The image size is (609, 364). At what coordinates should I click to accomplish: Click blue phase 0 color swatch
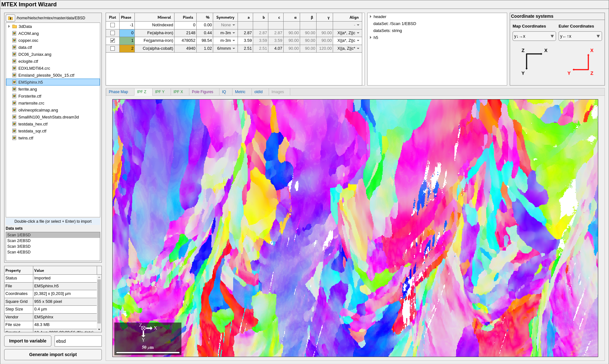127,33
